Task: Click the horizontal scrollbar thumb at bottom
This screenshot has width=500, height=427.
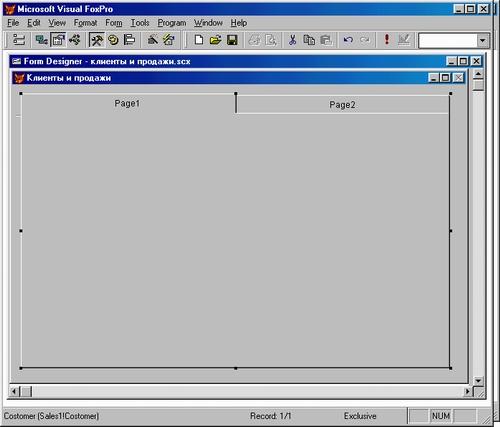Action: pyautogui.click(x=26, y=391)
